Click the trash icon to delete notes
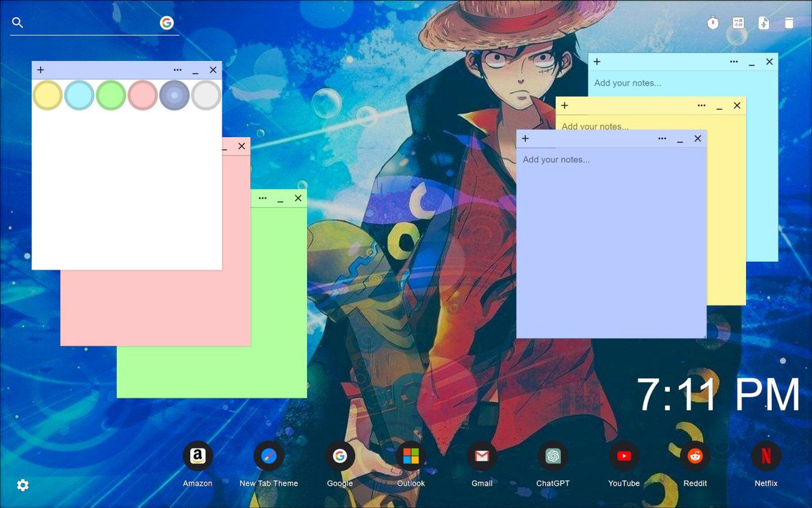The image size is (812, 508). (x=789, y=23)
